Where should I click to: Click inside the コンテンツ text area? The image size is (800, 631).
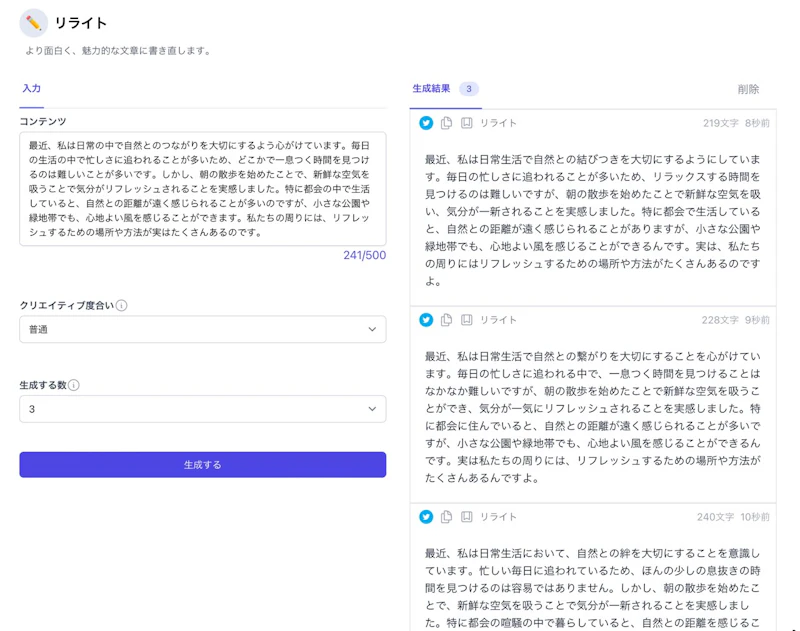tap(202, 189)
